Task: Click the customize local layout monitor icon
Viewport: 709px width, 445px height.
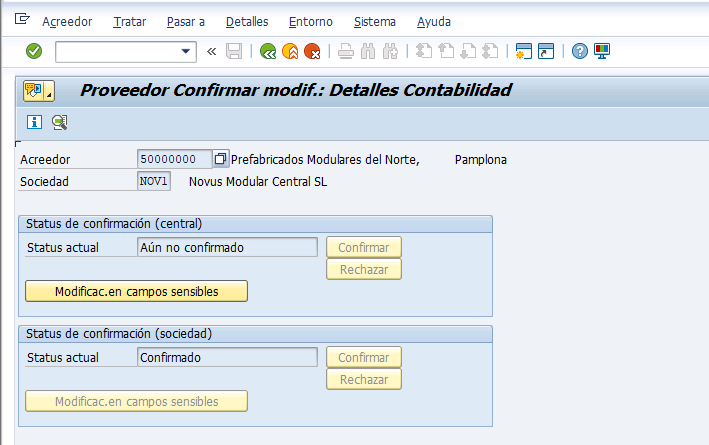Action: (602, 51)
